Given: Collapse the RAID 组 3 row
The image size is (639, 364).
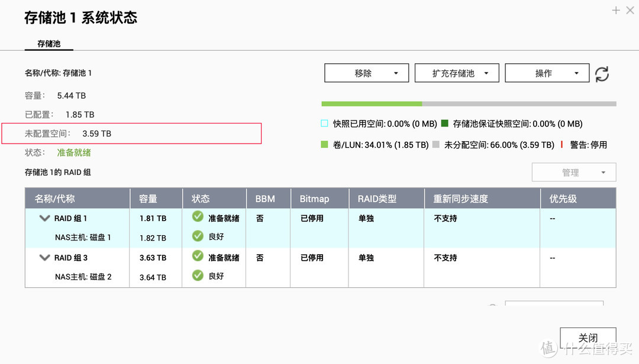Looking at the screenshot, I should (44, 257).
